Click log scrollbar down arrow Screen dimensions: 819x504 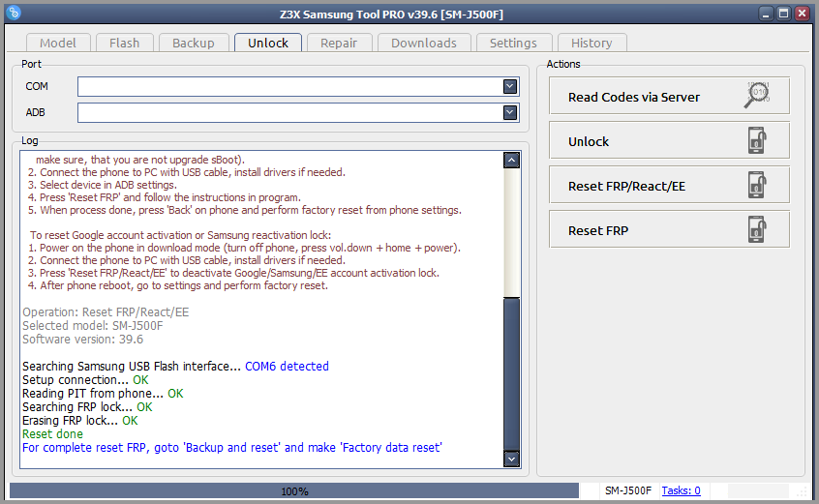tap(511, 459)
